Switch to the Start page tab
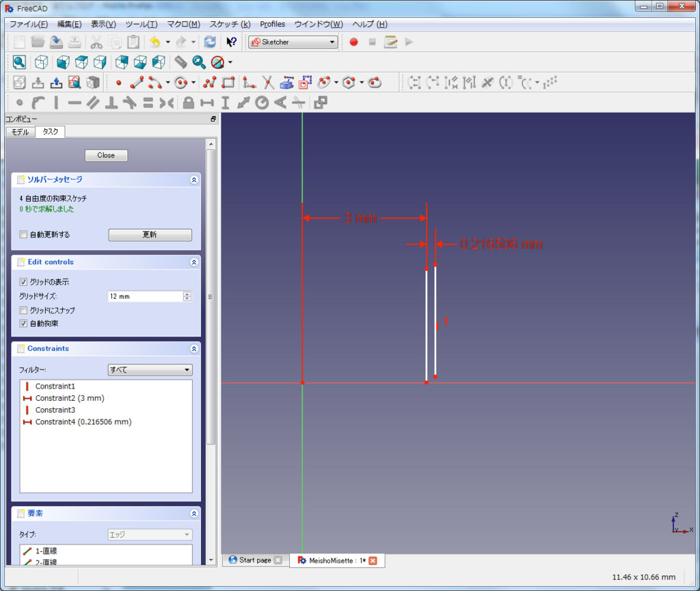This screenshot has width=700, height=591. click(x=255, y=560)
